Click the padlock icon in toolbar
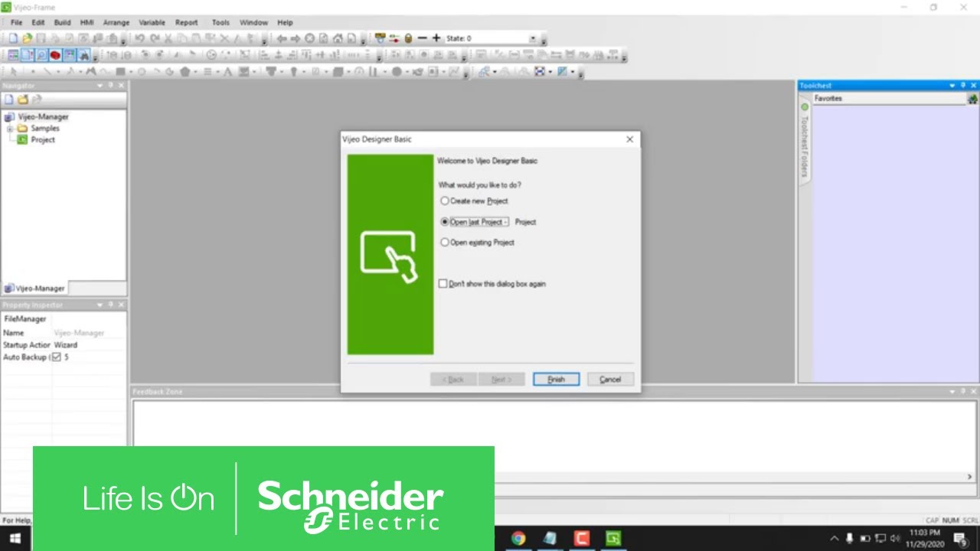 (408, 38)
